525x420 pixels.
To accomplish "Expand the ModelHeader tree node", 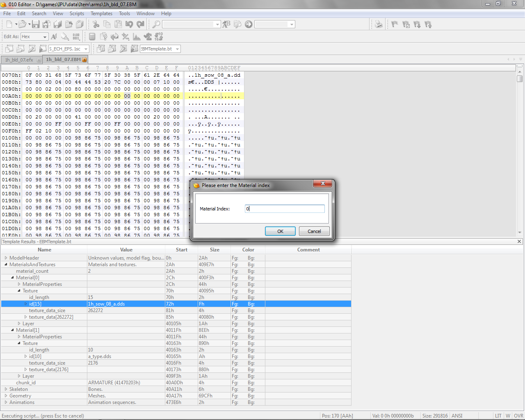I will click(x=6, y=258).
